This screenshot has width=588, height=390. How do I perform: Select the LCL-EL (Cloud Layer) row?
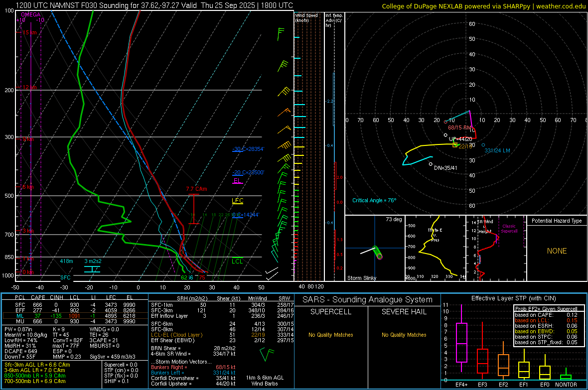point(222,335)
